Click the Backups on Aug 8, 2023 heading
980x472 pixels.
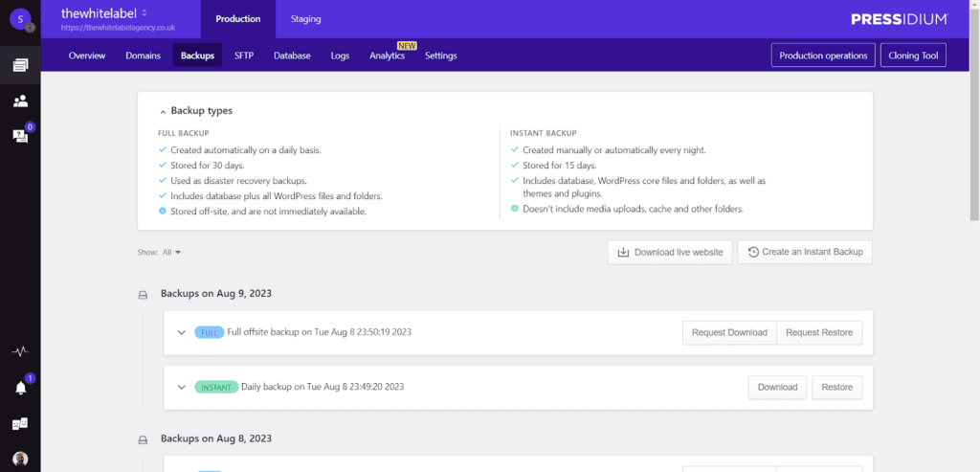[x=216, y=438]
